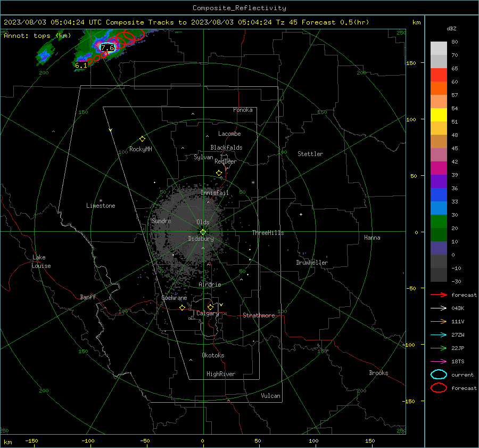Click the 'Strathmore' city label

[259, 315]
